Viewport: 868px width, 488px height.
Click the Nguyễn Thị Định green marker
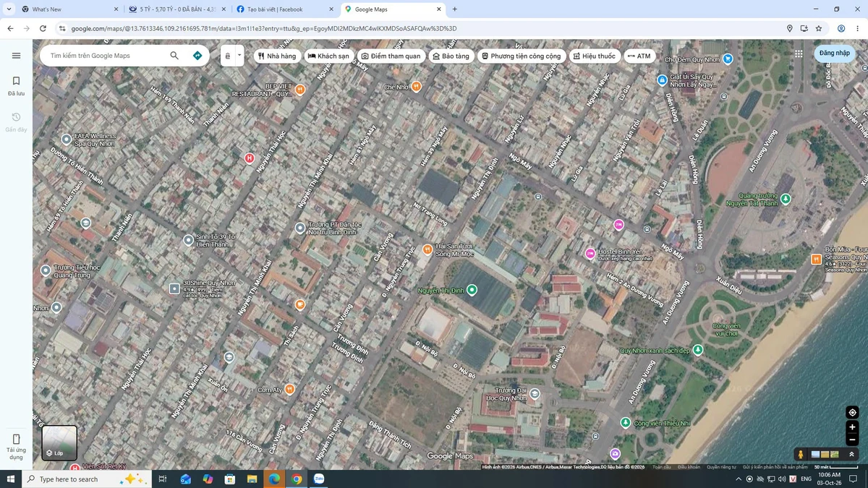(472, 290)
